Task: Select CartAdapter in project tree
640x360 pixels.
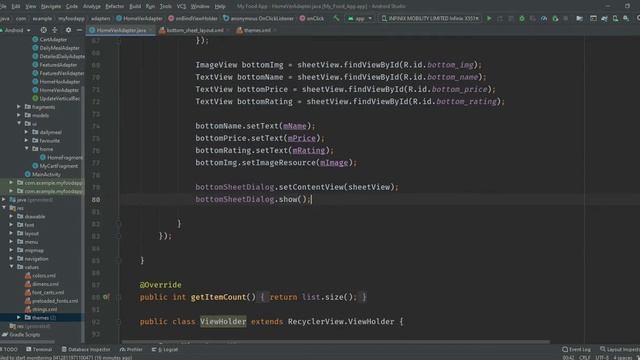Action: point(53,40)
